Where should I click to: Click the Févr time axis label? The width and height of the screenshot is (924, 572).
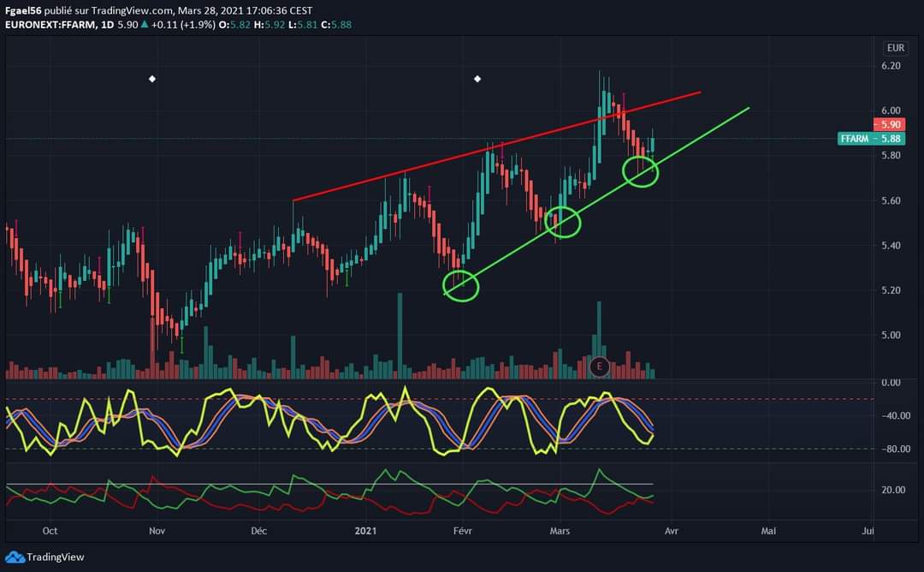[x=463, y=531]
